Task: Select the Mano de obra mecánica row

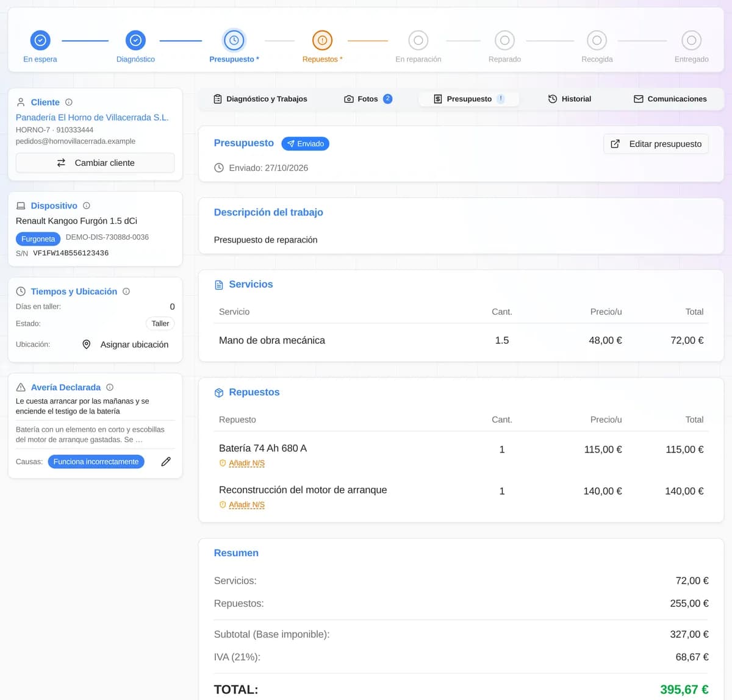Action: pos(461,340)
